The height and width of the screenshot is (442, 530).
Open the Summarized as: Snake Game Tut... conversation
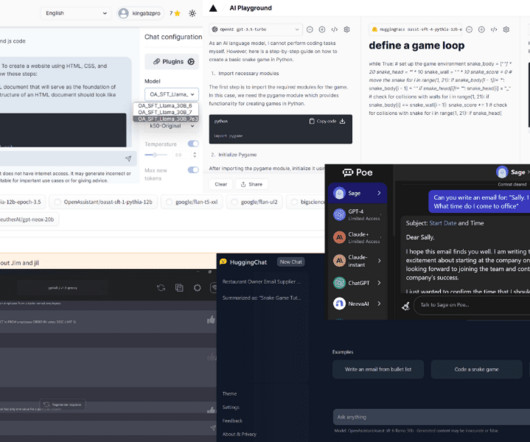[262, 298]
